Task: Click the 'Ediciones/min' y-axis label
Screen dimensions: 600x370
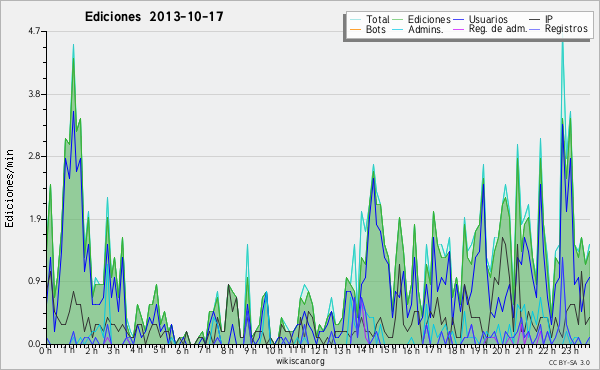Action: pos(9,188)
